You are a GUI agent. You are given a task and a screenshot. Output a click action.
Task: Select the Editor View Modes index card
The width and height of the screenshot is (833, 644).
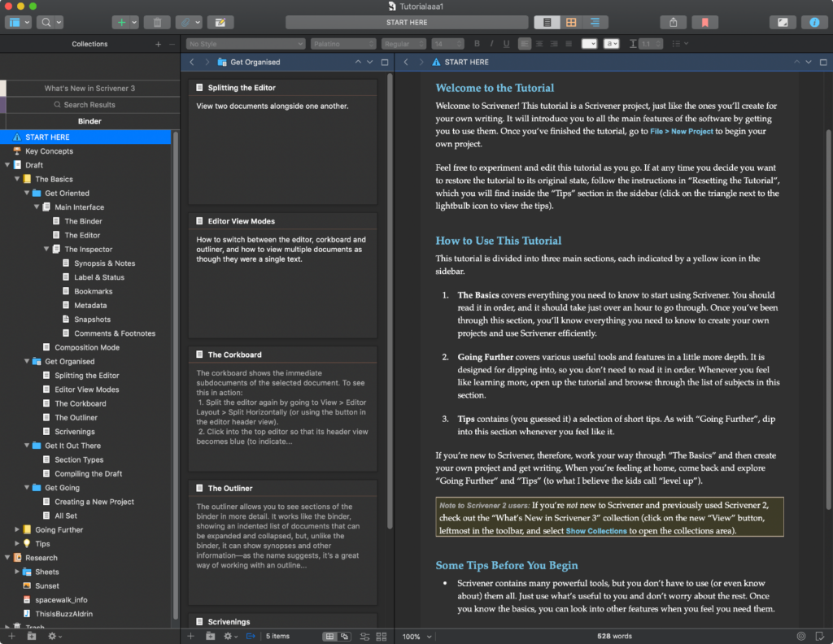282,276
